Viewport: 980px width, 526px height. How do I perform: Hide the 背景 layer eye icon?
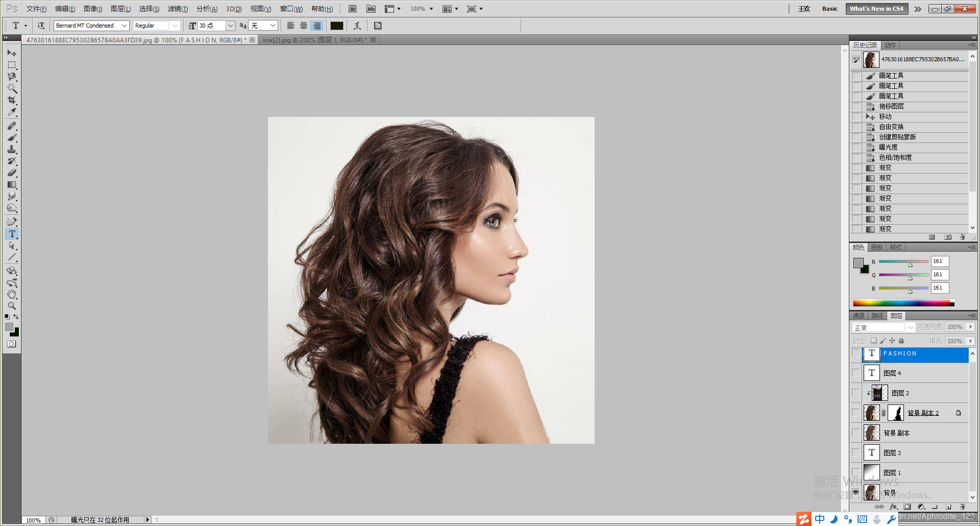856,492
